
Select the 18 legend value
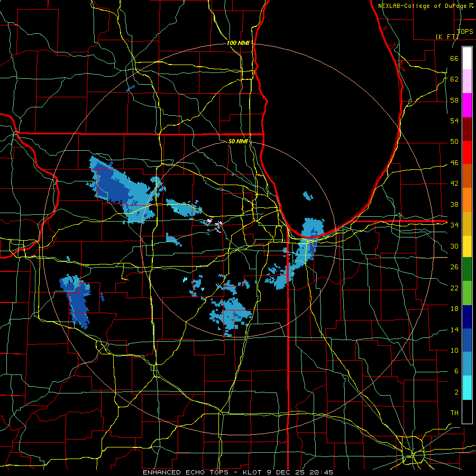(454, 309)
